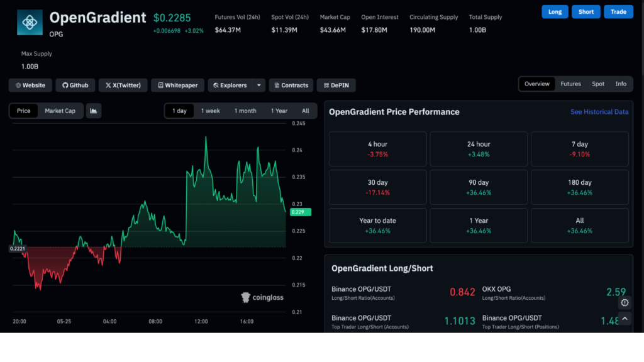Click the +3.02% price change text
The width and height of the screenshot is (644, 362).
194,31
